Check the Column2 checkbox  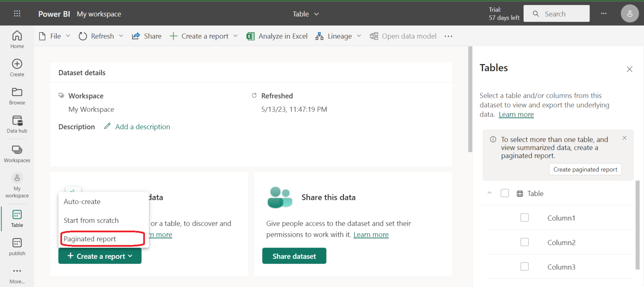tap(524, 242)
